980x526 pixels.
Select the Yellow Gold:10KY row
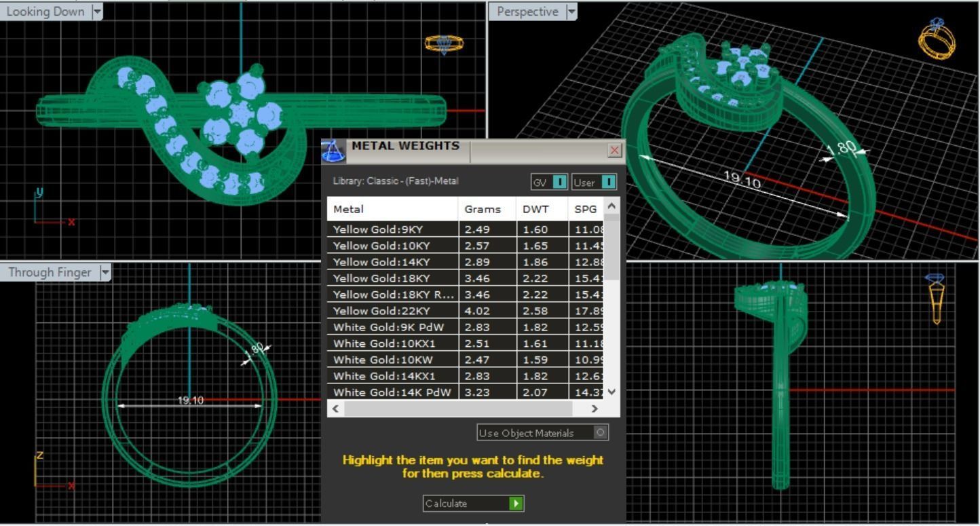tap(466, 246)
